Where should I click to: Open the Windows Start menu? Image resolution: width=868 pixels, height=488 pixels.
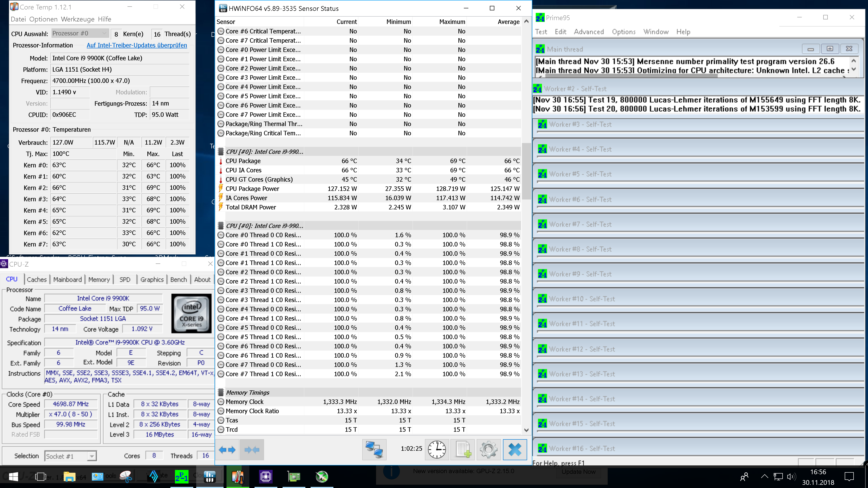(14, 476)
